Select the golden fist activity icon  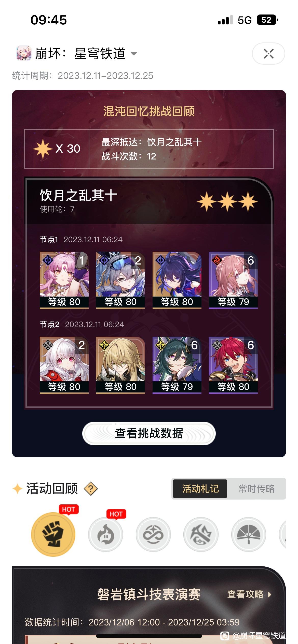coord(53,534)
